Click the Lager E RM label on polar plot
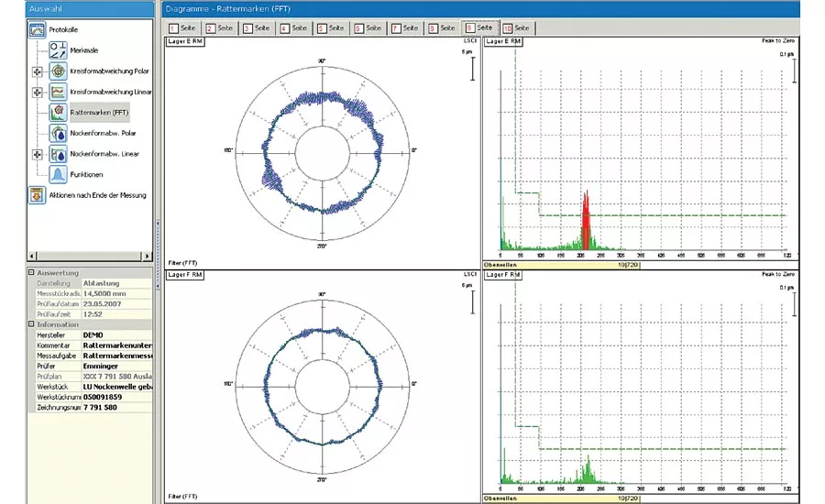The height and width of the screenshot is (504, 825). [x=185, y=41]
